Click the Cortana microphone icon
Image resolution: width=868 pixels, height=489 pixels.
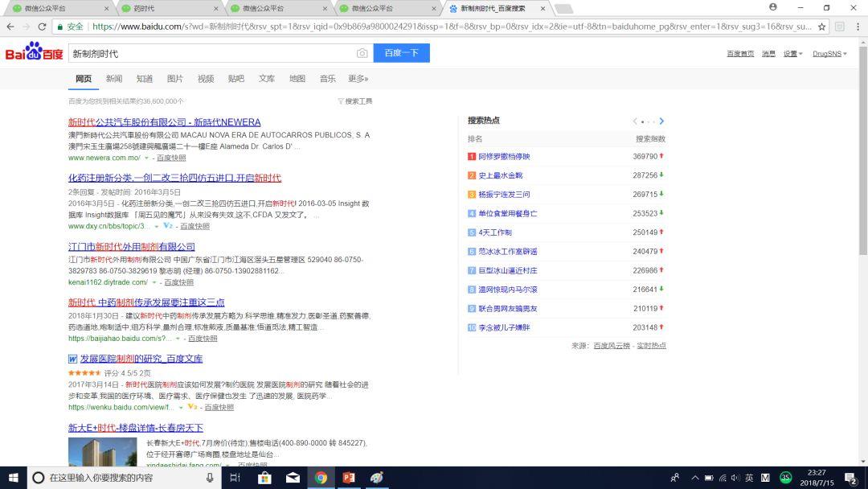point(210,478)
